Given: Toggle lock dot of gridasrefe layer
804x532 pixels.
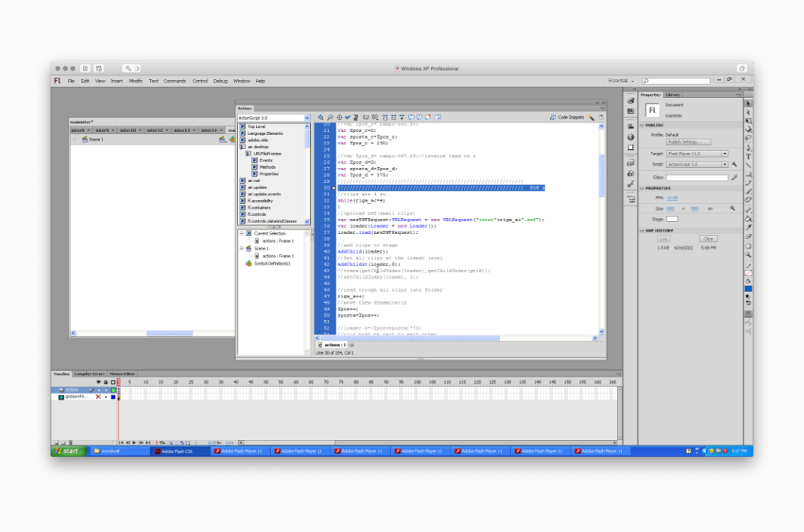Looking at the screenshot, I should [106, 397].
